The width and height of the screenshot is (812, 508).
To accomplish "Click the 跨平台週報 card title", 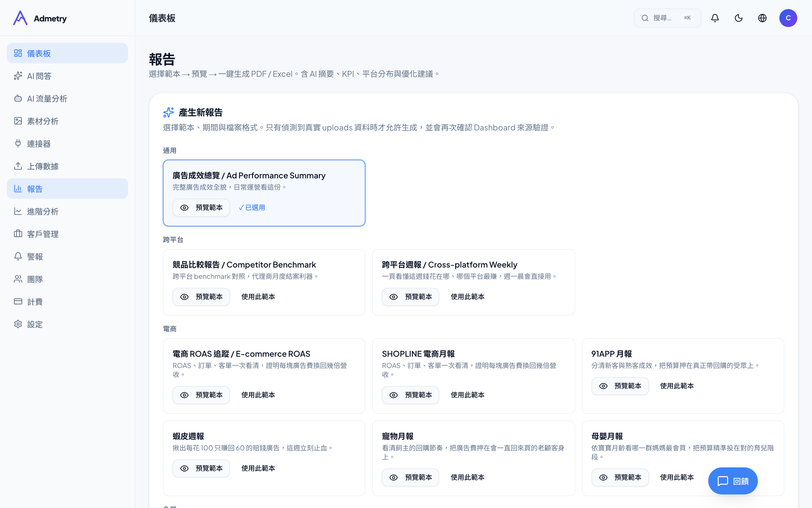I will (x=450, y=265).
